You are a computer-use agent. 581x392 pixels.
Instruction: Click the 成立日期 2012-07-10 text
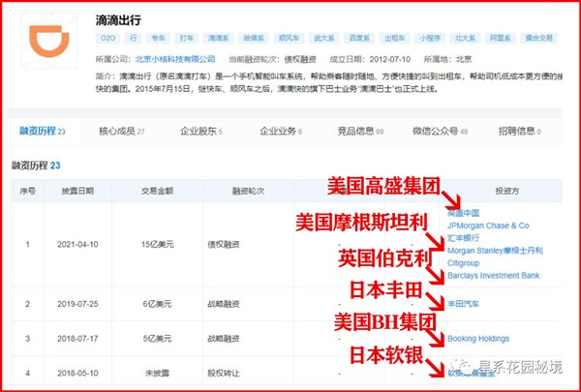click(x=370, y=59)
